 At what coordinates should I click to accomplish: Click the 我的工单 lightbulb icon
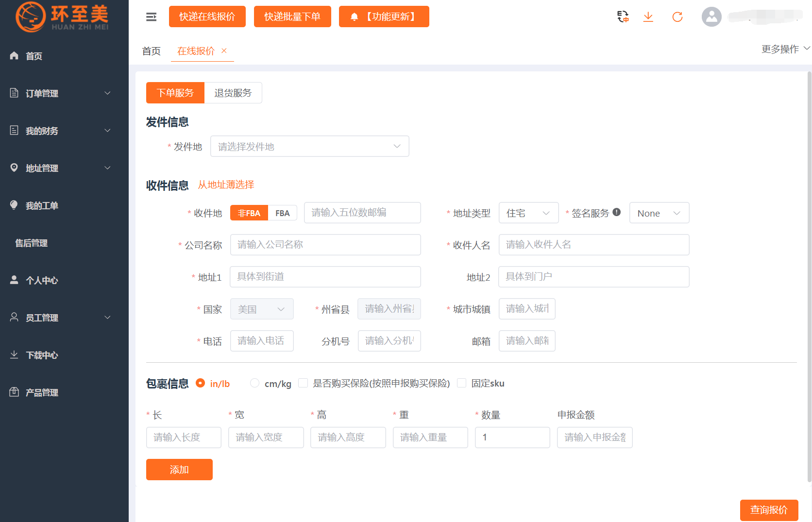coord(14,205)
